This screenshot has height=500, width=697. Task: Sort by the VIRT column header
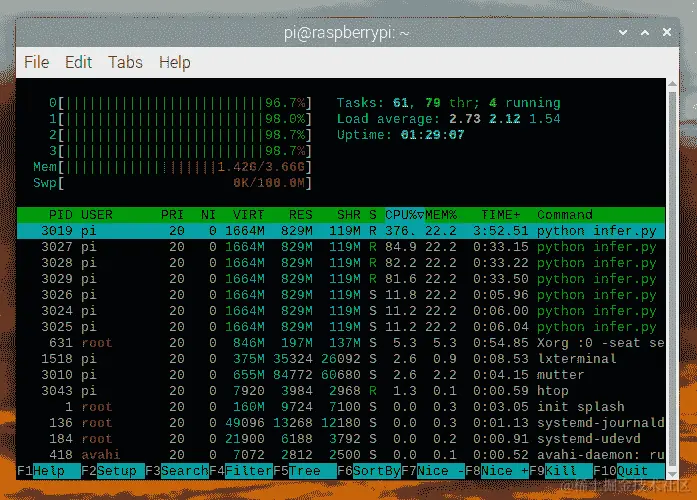(x=248, y=215)
